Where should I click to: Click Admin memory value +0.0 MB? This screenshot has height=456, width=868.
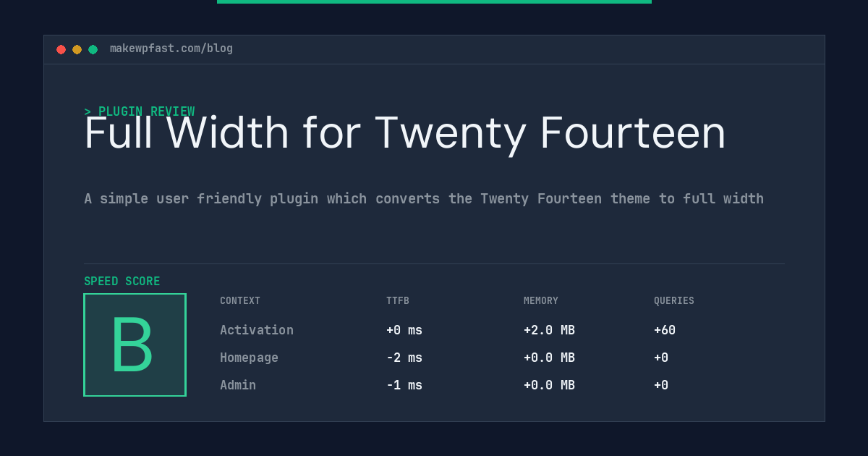(549, 385)
